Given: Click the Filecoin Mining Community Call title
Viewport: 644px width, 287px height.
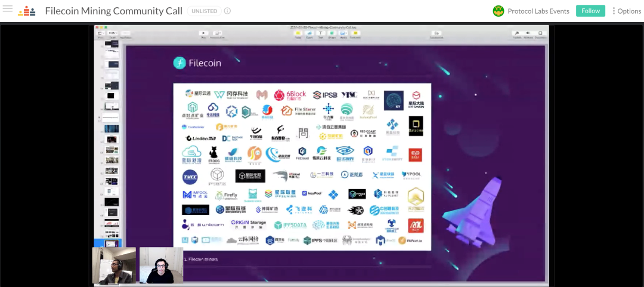Looking at the screenshot, I should 114,11.
